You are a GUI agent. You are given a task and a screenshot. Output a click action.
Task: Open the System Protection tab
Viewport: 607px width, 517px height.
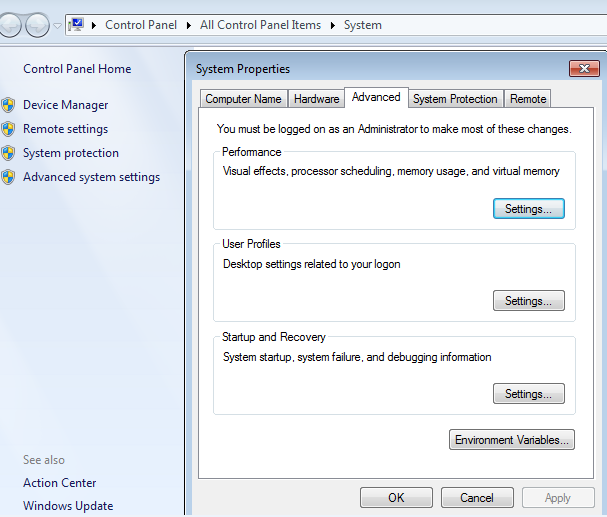[455, 99]
